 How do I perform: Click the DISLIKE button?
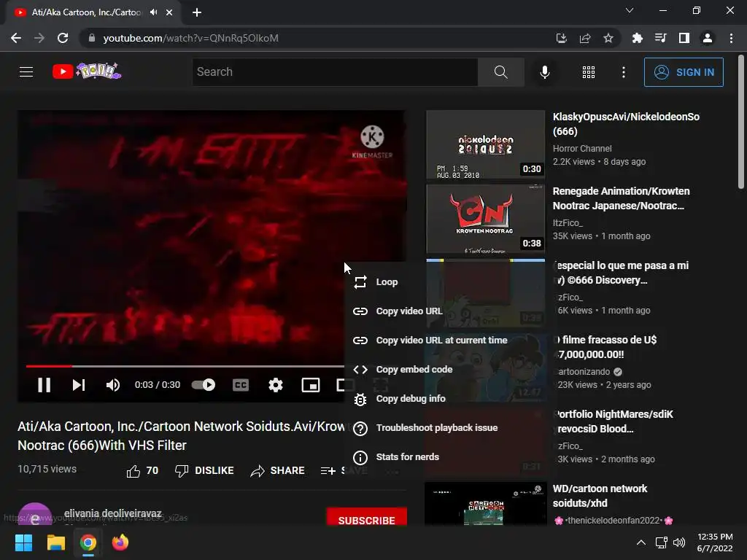coord(204,470)
